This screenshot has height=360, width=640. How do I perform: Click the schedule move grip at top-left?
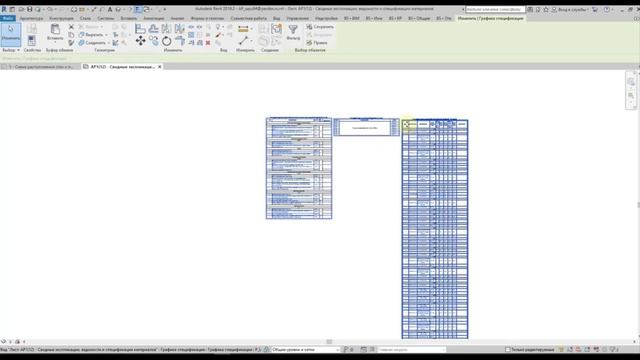(x=406, y=124)
